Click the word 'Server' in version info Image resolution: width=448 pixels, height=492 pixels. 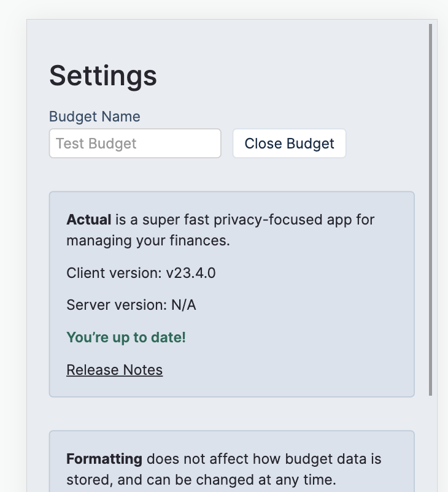86,305
